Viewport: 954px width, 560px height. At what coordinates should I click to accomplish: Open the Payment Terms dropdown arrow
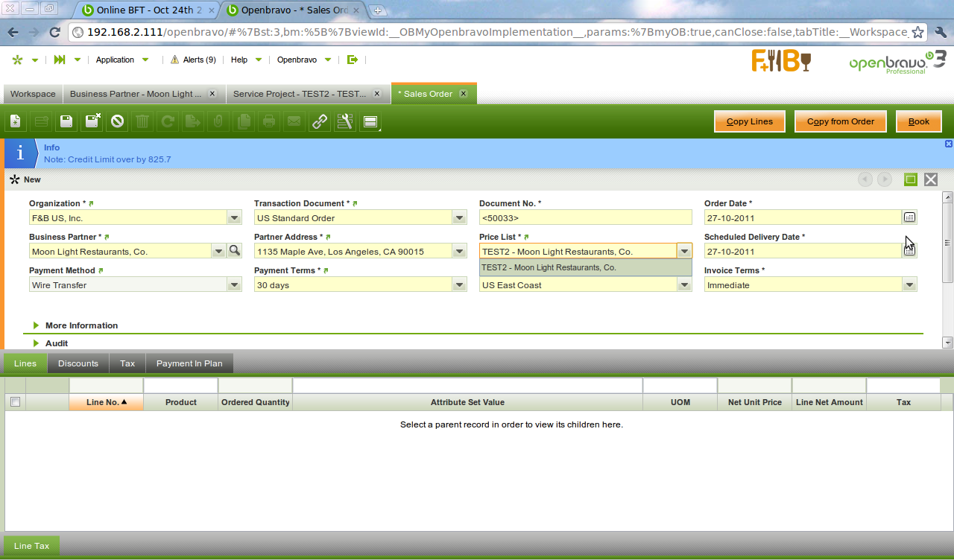[459, 285]
